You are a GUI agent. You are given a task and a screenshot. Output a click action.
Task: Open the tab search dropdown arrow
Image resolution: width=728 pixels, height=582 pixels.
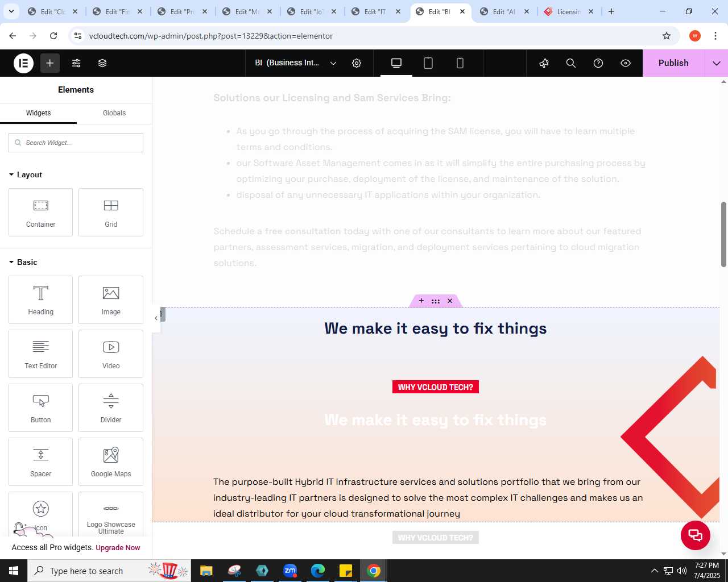(x=11, y=11)
